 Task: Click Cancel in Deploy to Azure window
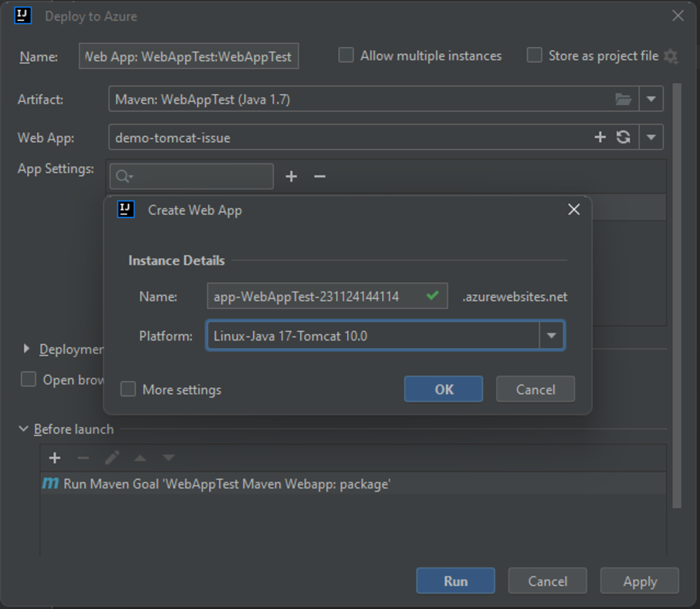pos(547,581)
